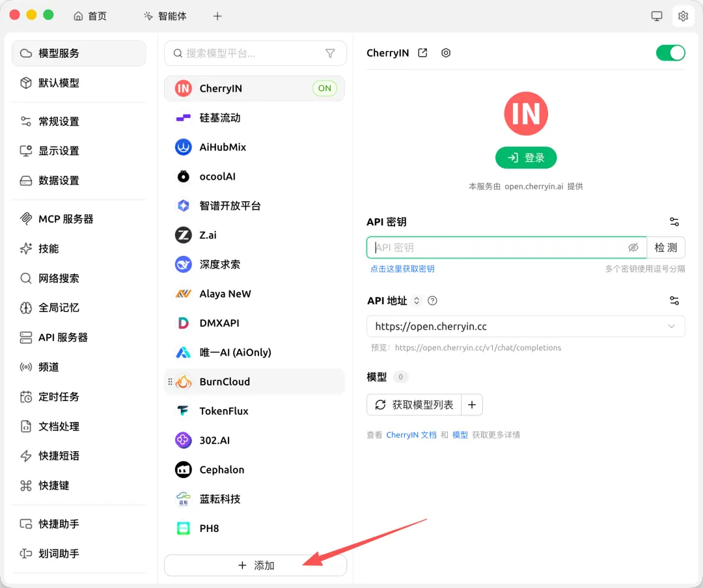Switch to the 智能体 tab

point(165,16)
